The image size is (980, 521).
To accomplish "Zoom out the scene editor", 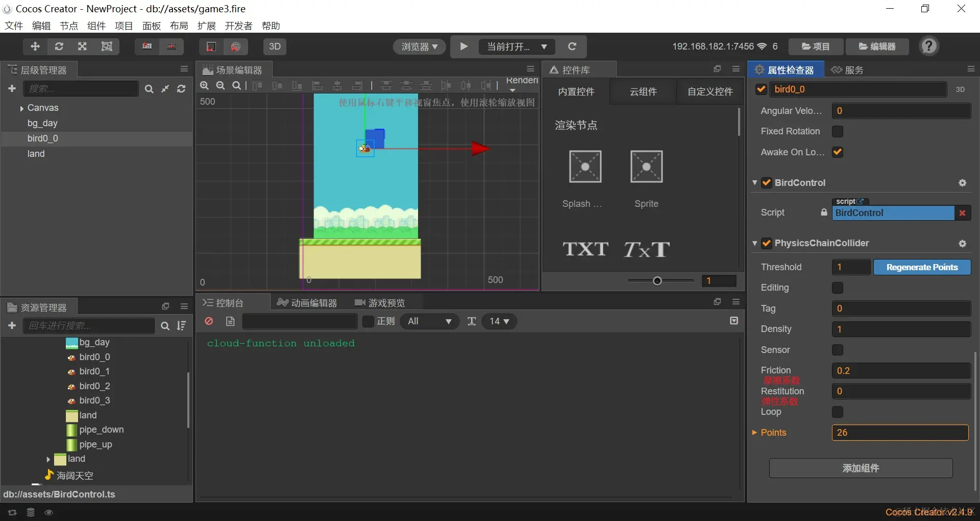I will coord(220,85).
